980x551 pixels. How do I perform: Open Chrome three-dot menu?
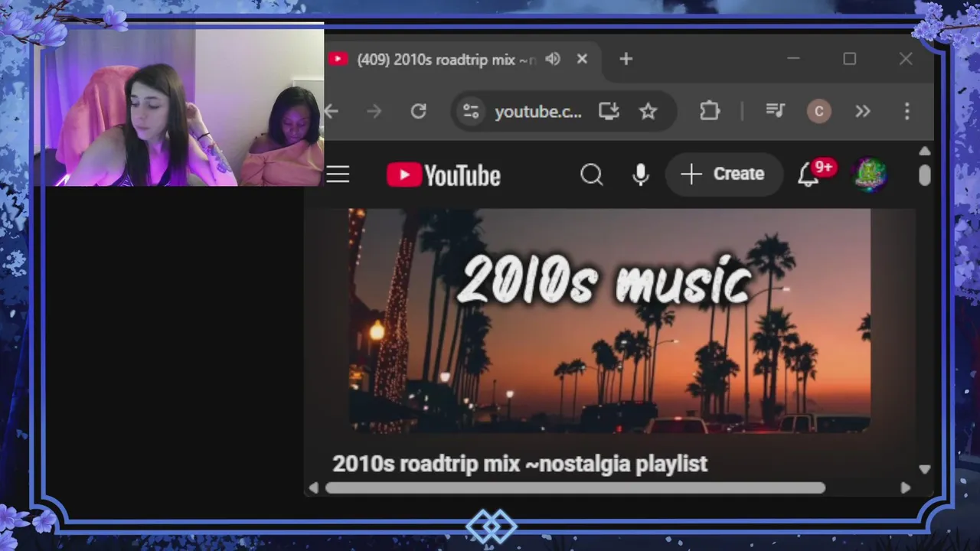coord(906,112)
